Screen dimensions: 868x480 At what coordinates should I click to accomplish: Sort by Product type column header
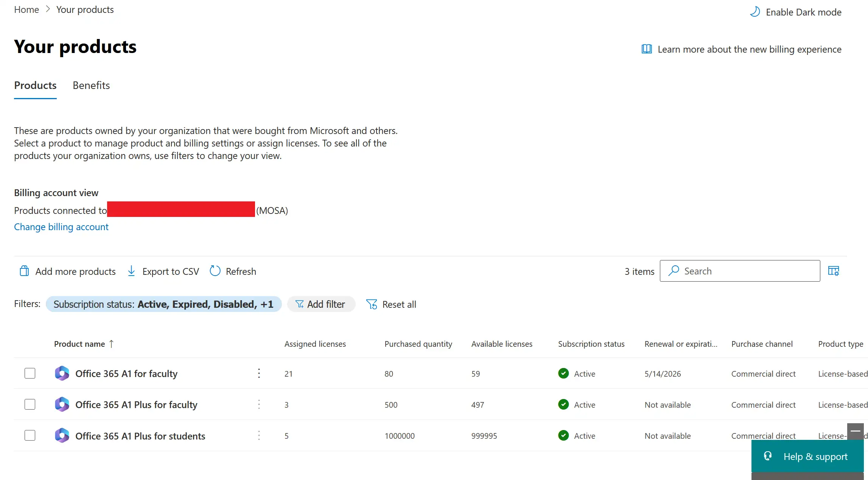(x=840, y=344)
